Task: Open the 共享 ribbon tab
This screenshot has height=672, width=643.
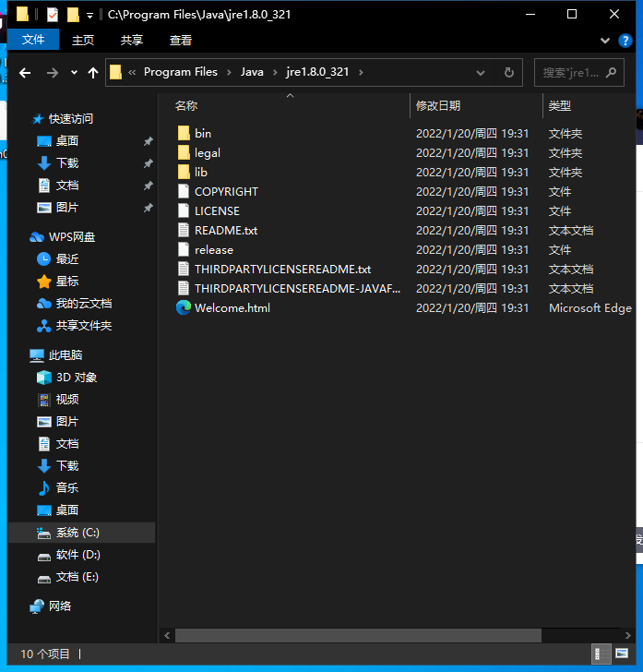Action: [x=132, y=41]
